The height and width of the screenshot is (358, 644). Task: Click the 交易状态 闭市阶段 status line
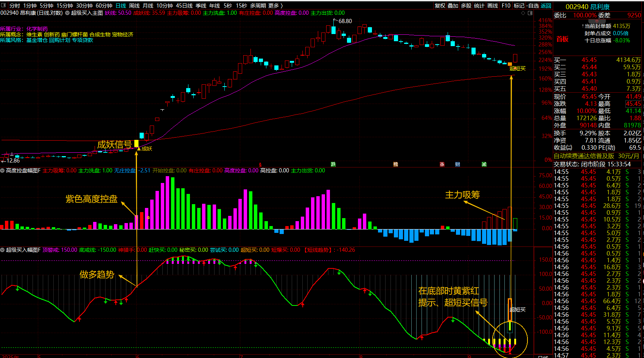[592, 164]
